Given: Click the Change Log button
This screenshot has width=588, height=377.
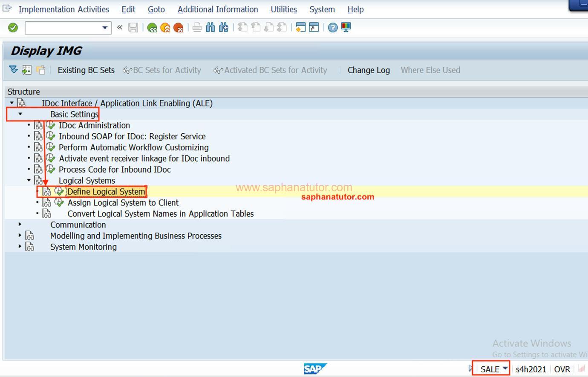Looking at the screenshot, I should 369,70.
